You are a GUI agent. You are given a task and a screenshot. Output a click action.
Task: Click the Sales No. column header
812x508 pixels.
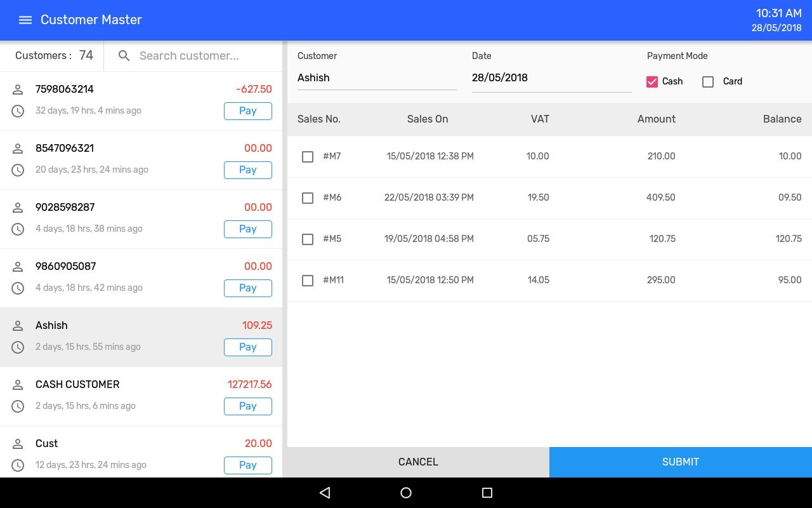(319, 119)
